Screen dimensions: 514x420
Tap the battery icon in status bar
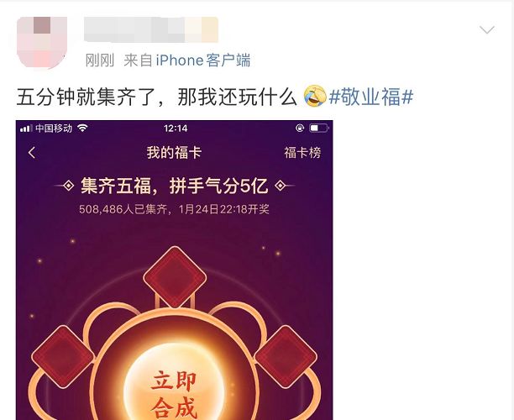coord(318,128)
